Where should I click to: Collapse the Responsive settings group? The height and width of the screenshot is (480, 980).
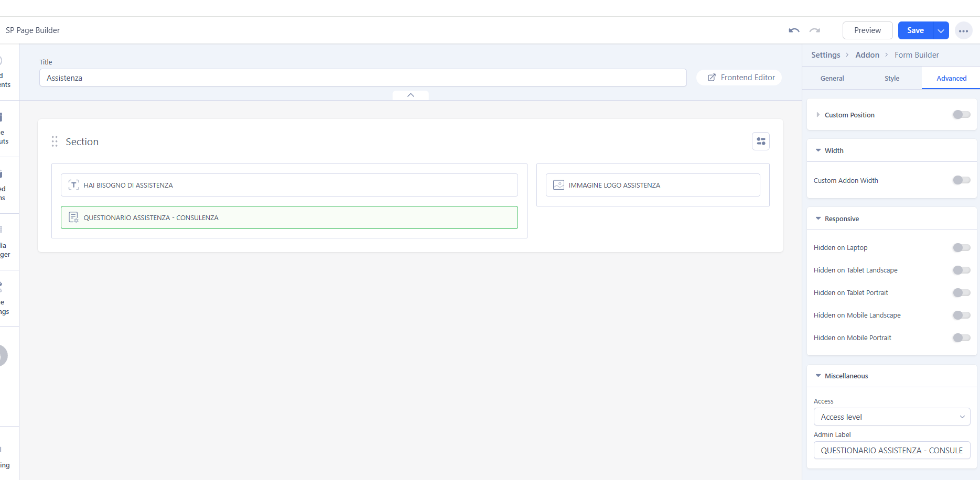pos(841,219)
